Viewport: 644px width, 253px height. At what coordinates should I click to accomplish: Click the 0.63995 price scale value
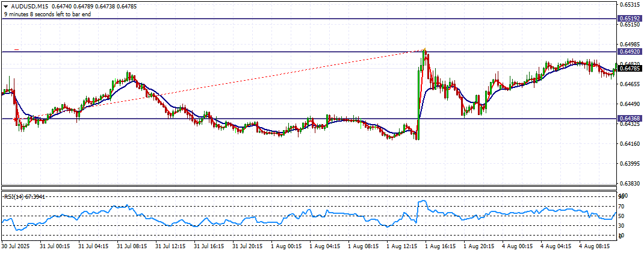click(630, 164)
